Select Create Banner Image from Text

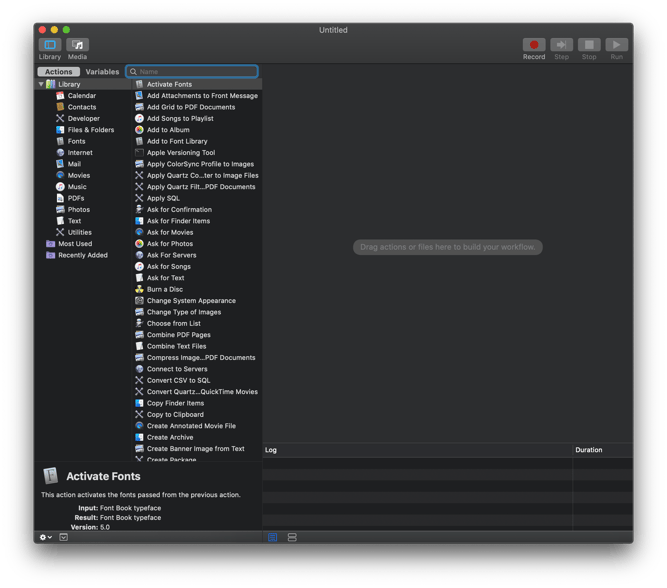pos(197,449)
